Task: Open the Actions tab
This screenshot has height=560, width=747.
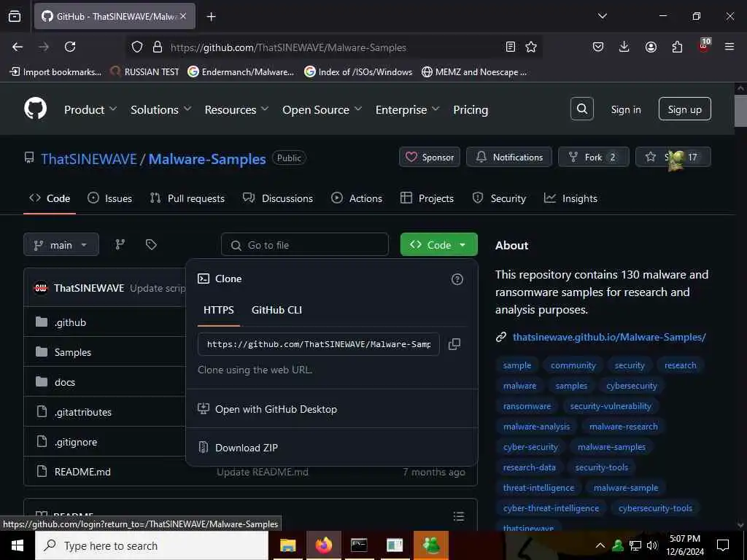Action: (x=356, y=198)
